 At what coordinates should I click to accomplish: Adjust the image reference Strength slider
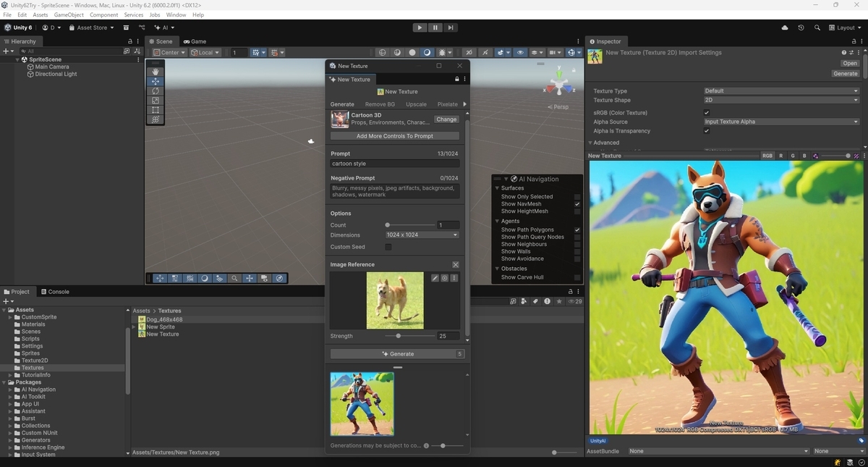[x=409, y=336]
